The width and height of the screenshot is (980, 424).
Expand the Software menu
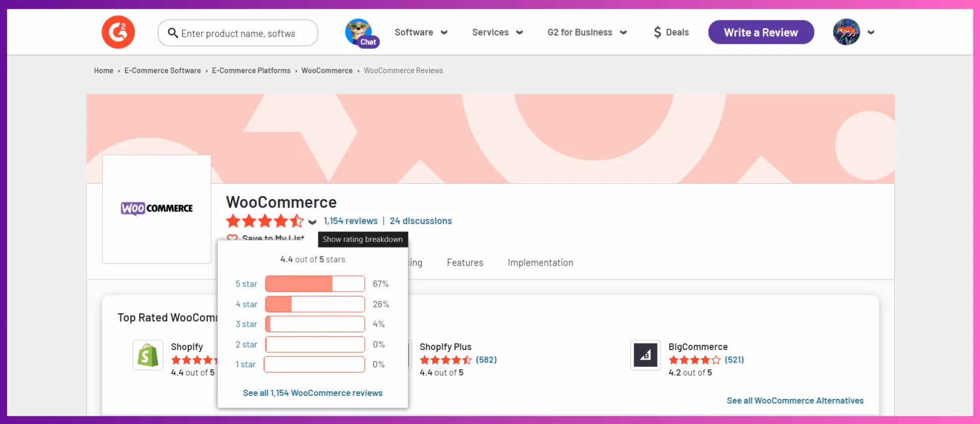click(421, 32)
